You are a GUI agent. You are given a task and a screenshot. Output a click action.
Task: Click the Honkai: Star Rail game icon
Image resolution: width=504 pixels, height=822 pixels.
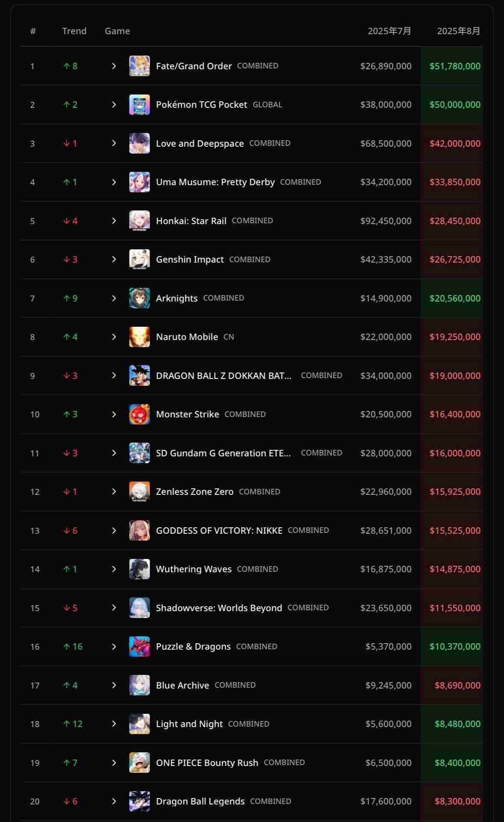click(139, 221)
